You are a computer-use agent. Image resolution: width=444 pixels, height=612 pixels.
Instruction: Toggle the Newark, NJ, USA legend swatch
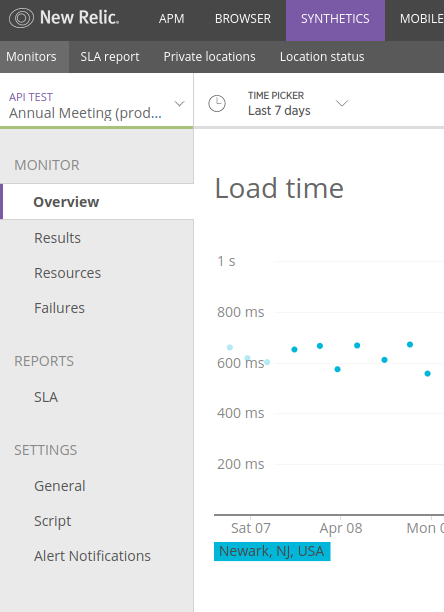[x=272, y=552]
